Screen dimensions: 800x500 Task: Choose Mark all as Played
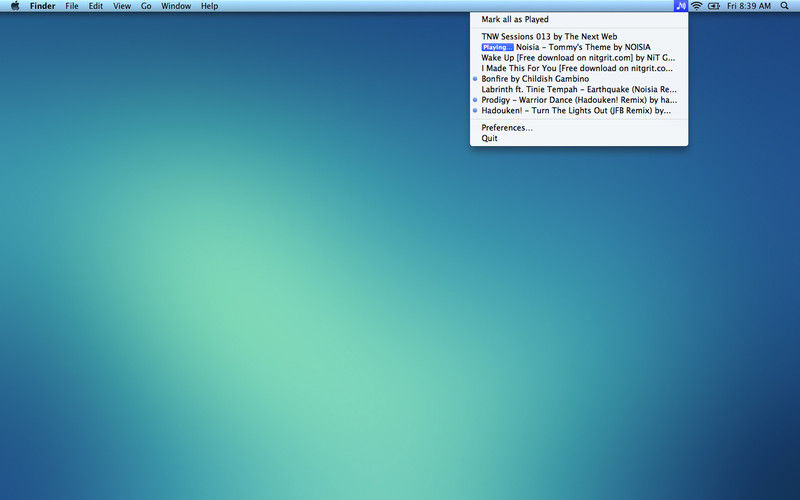pos(579,19)
